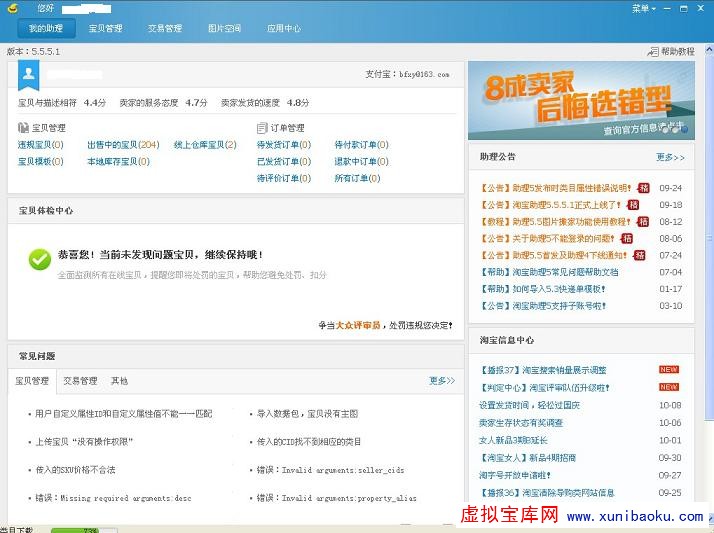Switch to the 宝贝管理 top tab
This screenshot has height=533, width=714.
pos(105,29)
